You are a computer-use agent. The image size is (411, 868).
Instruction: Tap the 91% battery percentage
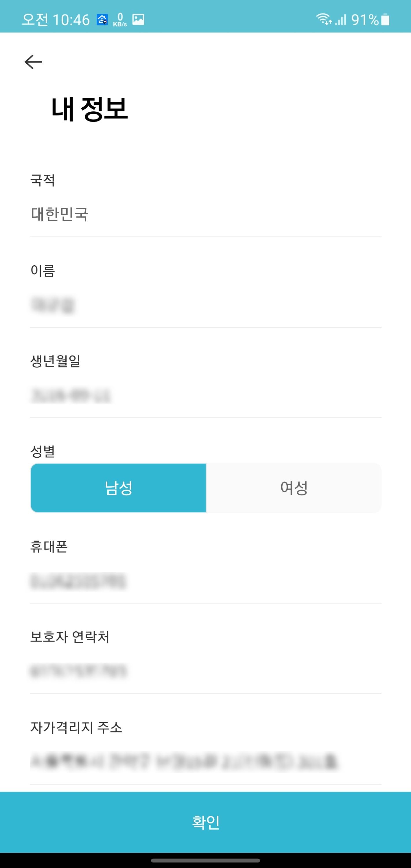coord(365,20)
